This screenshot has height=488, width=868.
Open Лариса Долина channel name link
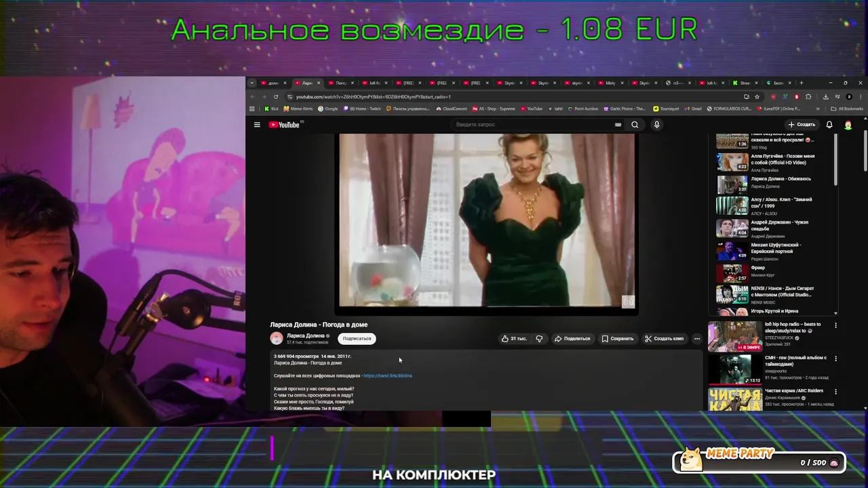(x=305, y=335)
